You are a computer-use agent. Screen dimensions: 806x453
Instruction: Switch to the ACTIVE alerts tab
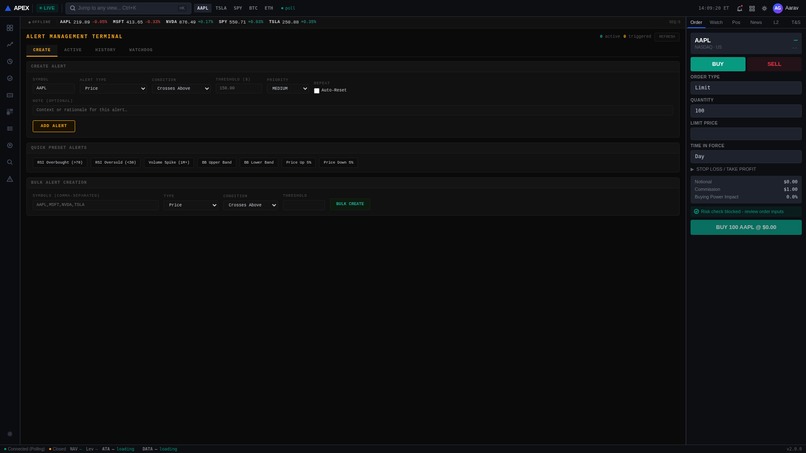tap(73, 50)
